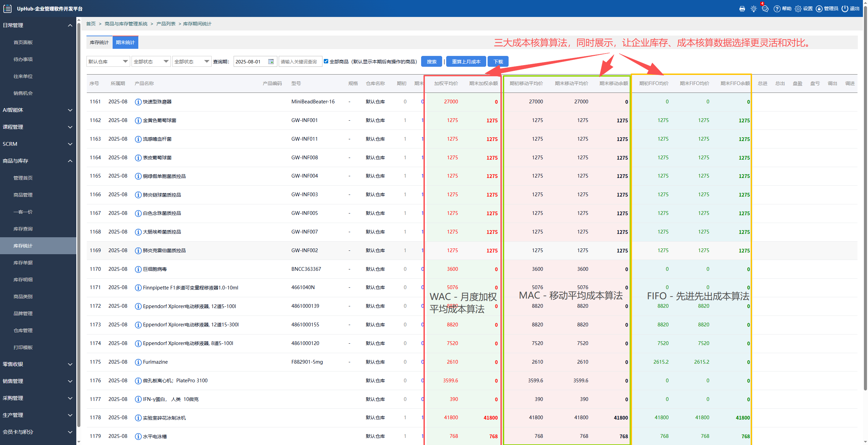Open the first 全部状态 dropdown
868x445 pixels.
tap(151, 62)
